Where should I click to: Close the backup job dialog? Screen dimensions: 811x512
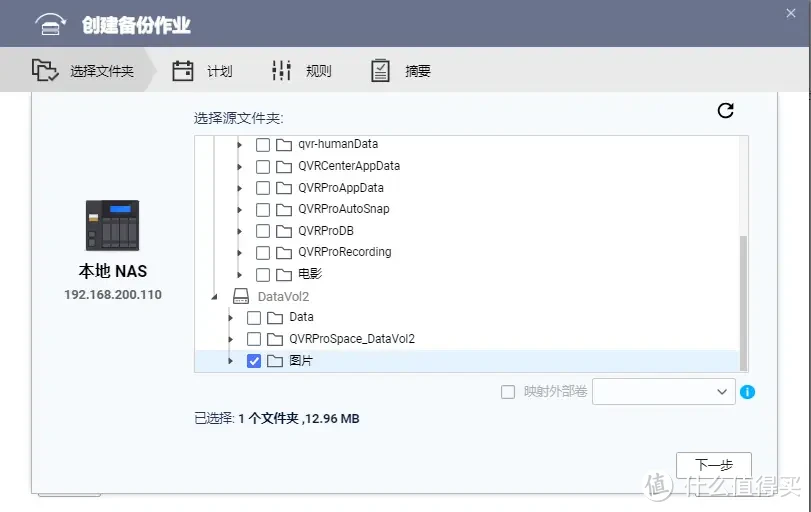791,13
